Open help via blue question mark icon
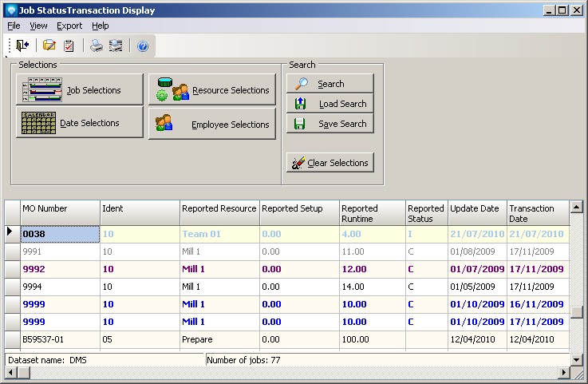This screenshot has width=588, height=384. click(x=143, y=46)
